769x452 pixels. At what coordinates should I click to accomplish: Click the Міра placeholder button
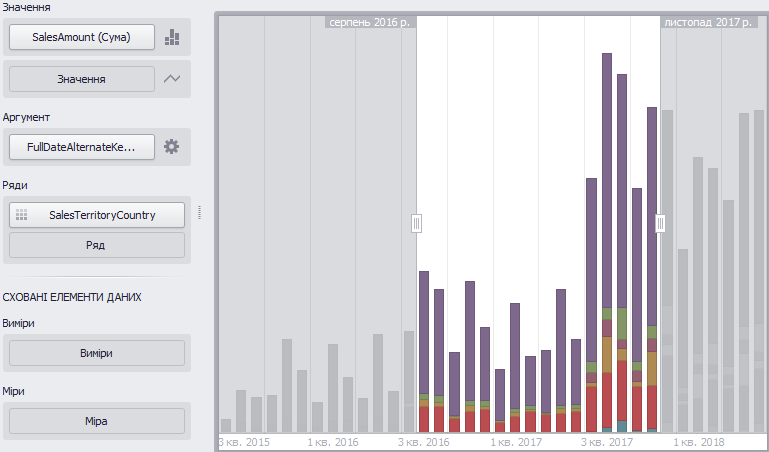[x=97, y=421]
